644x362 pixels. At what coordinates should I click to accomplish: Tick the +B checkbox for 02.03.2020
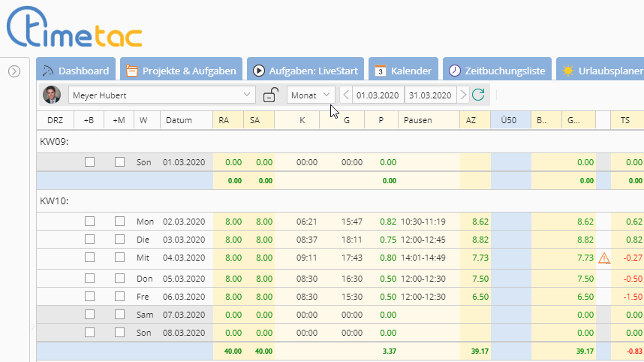(89, 222)
